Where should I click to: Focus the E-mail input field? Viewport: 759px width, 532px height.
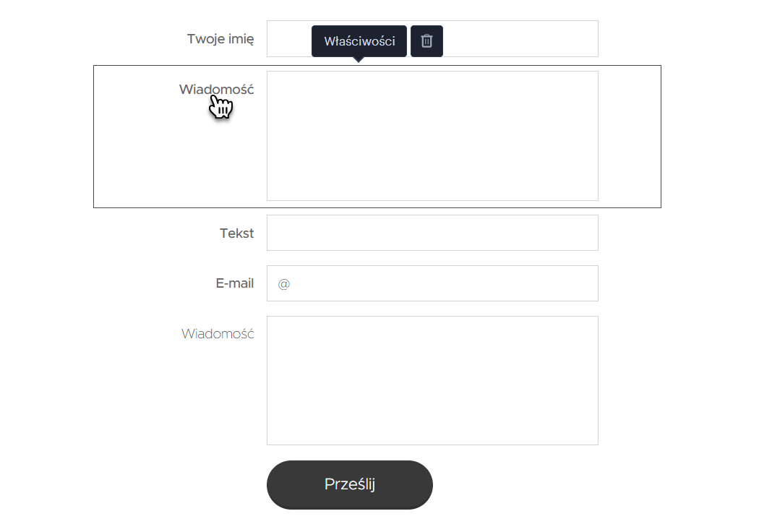432,283
